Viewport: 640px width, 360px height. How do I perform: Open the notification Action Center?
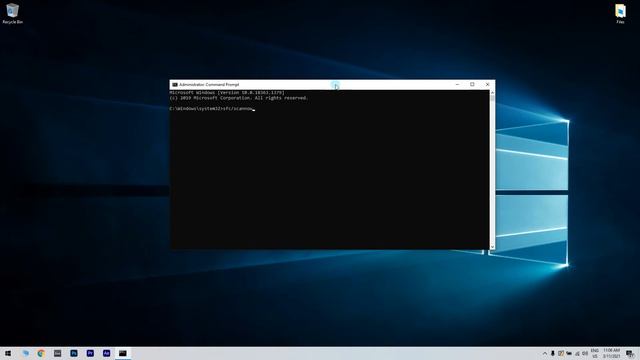tap(630, 353)
